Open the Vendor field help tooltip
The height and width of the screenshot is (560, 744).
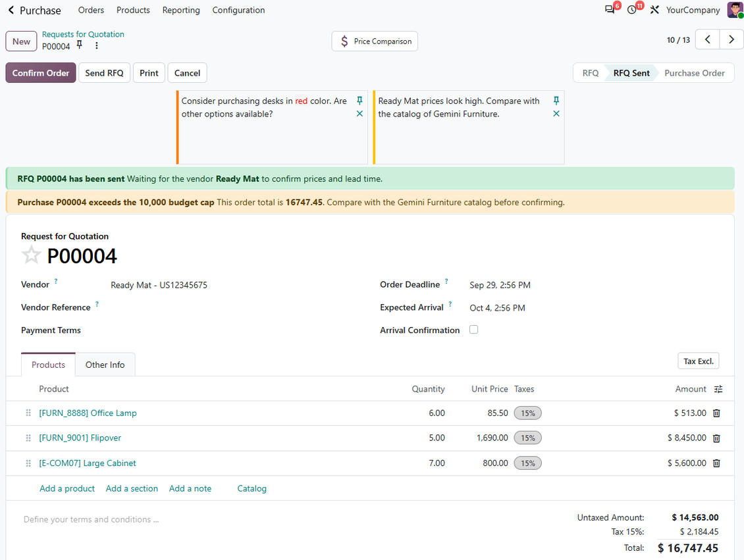pyautogui.click(x=56, y=281)
